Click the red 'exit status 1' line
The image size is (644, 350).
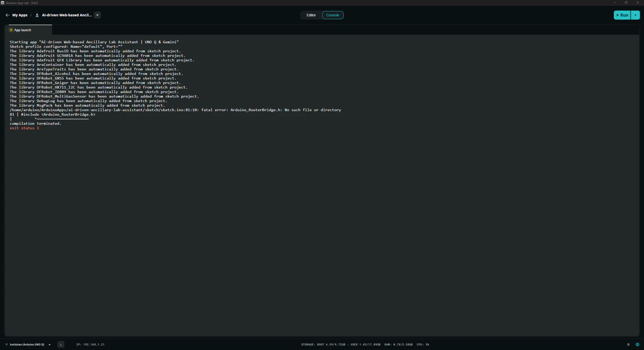[x=25, y=128]
